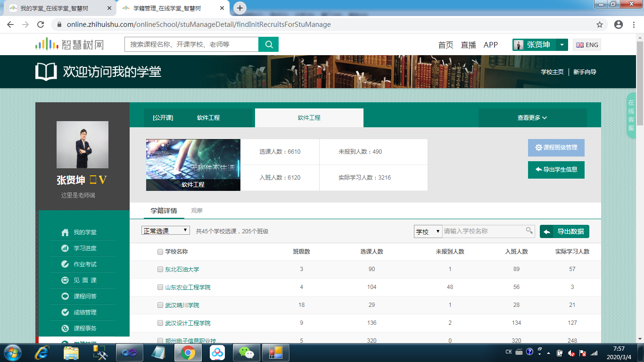Open APP in the top navigation

(491, 45)
